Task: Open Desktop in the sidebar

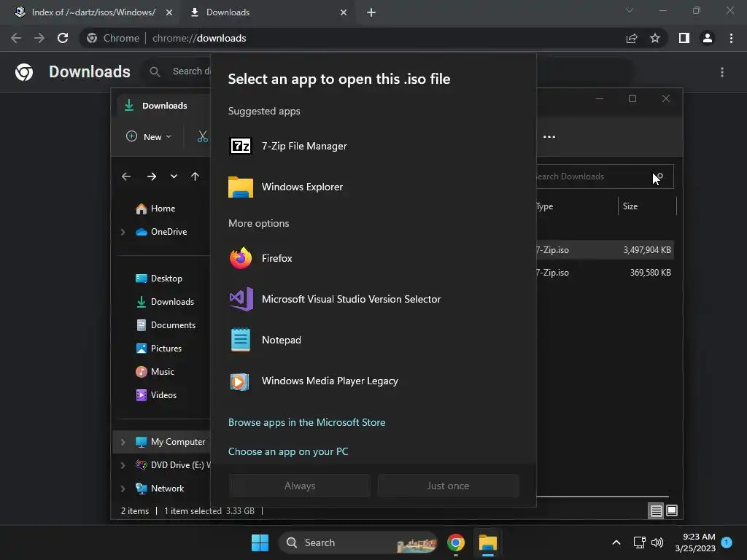Action: [x=158, y=279]
